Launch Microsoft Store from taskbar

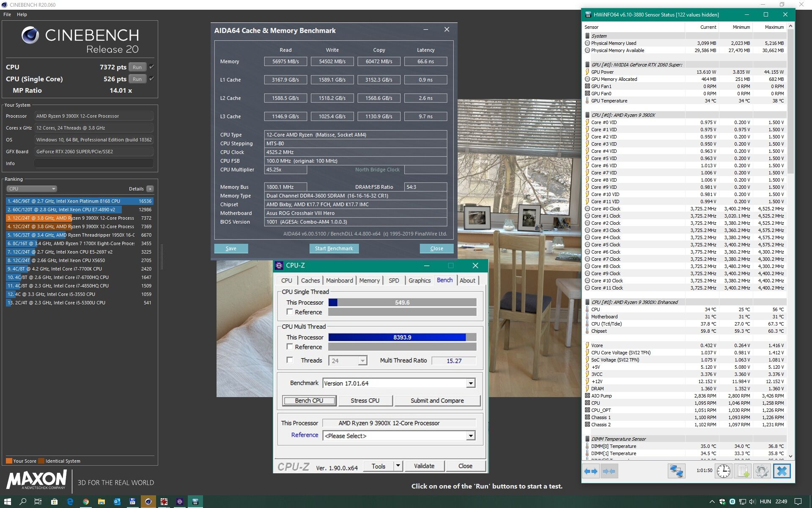point(54,502)
